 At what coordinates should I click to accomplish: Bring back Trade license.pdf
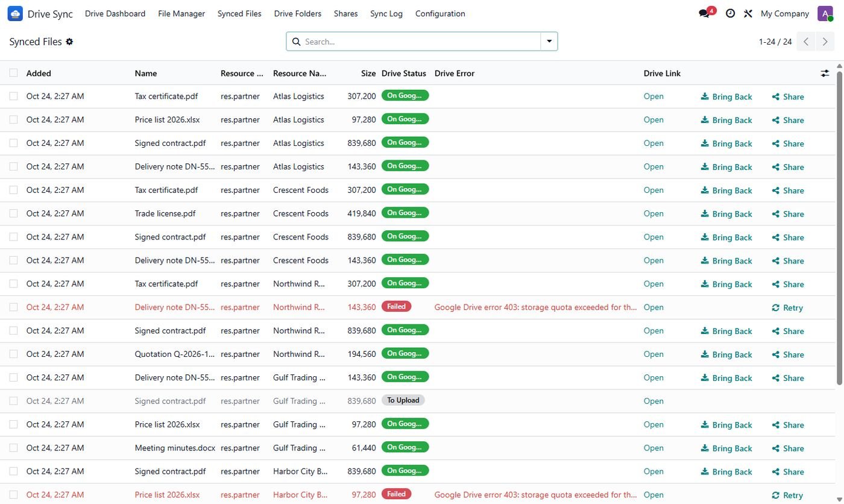pos(726,214)
